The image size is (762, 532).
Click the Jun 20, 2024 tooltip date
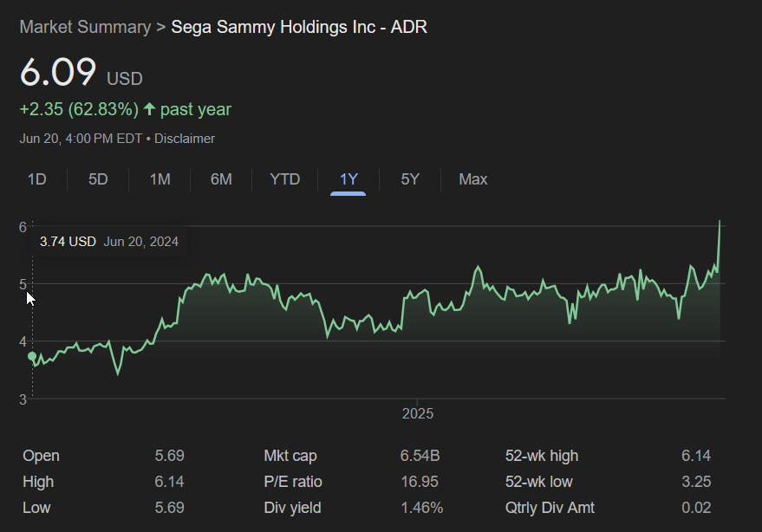click(141, 242)
